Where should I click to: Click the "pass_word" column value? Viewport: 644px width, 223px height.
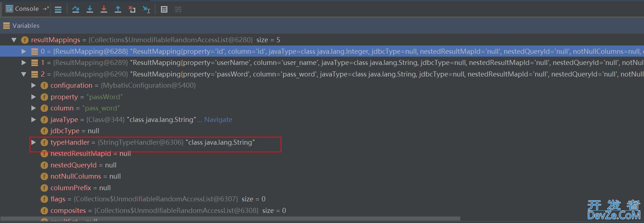[x=101, y=108]
